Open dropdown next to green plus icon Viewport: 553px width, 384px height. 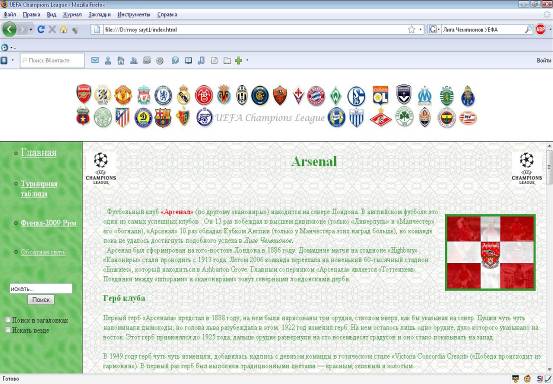[247, 60]
